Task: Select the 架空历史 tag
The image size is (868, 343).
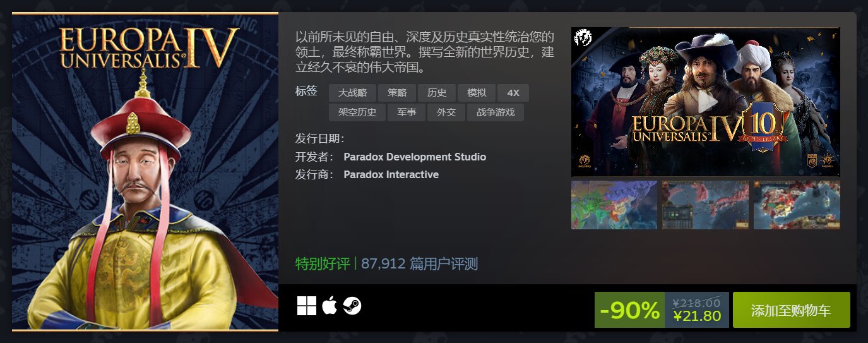Action: pyautogui.click(x=357, y=112)
